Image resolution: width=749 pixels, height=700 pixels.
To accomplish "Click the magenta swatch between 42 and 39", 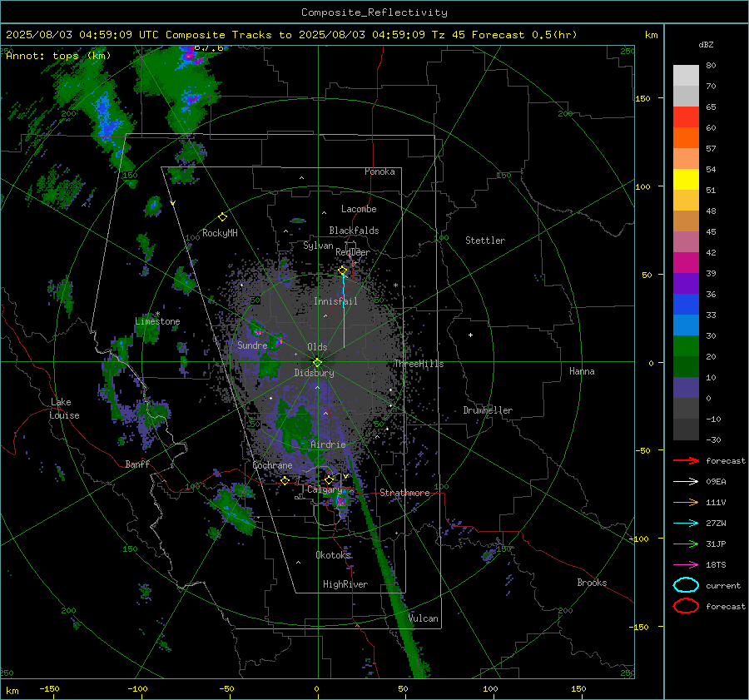I will tap(686, 263).
